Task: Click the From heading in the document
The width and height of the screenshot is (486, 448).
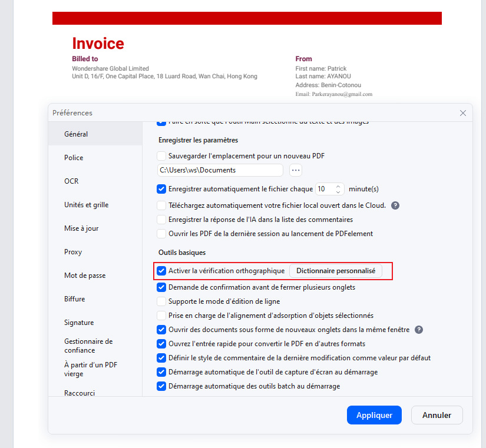Action: pos(303,59)
